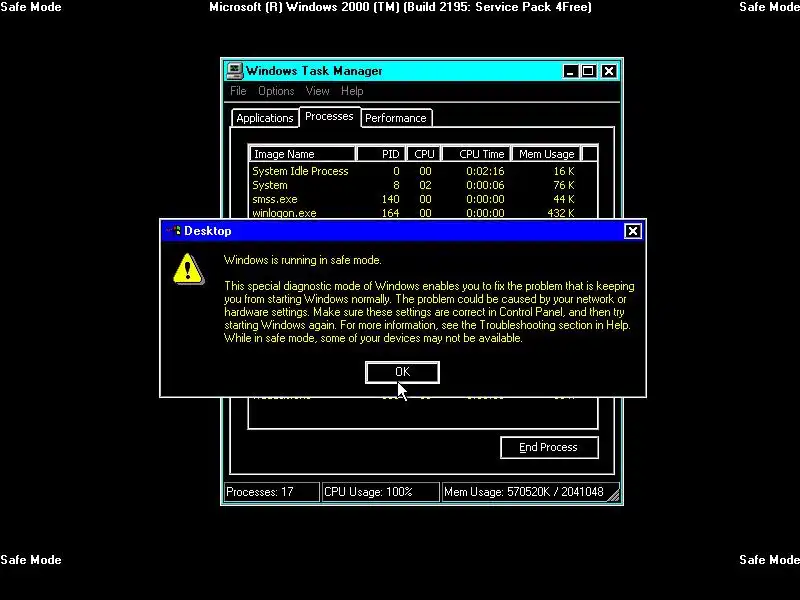Open the Help menu in Task Manager
This screenshot has height=600, width=800.
point(352,91)
